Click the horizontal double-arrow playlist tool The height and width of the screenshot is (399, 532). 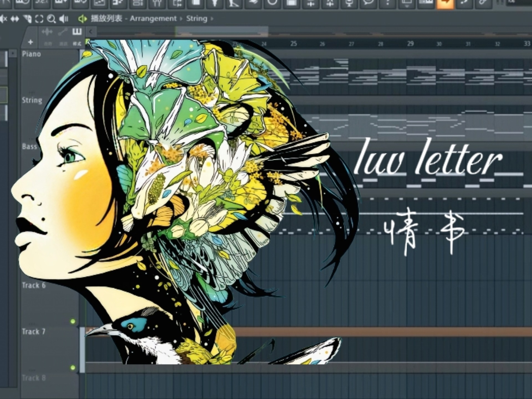click(x=15, y=19)
